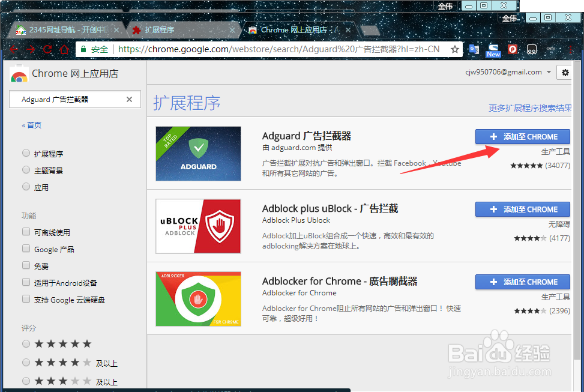Click the Adblocker for Chrome thumbnail
Image resolution: width=584 pixels, height=392 pixels.
point(198,299)
